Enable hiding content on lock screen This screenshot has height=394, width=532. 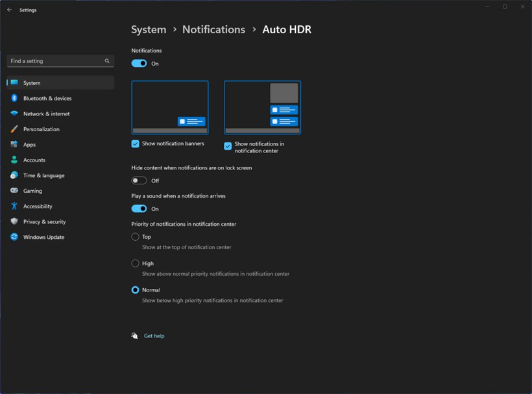click(x=139, y=180)
